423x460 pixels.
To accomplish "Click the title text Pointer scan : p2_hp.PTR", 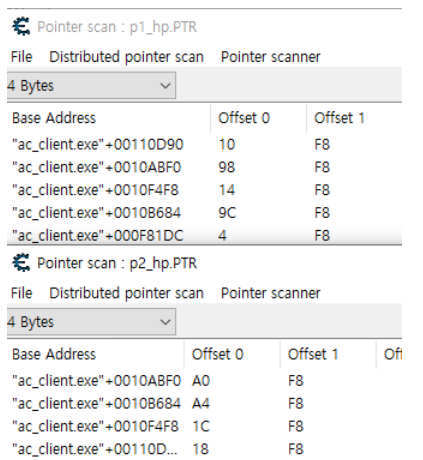I will [x=117, y=263].
